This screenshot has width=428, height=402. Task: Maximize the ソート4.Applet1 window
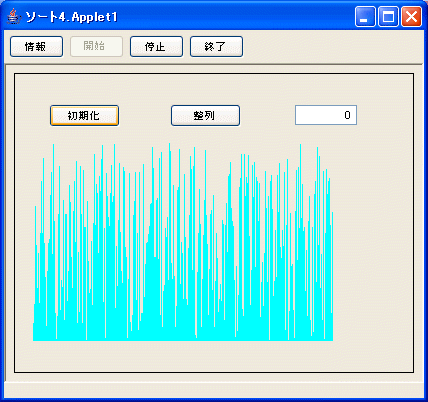pos(388,17)
